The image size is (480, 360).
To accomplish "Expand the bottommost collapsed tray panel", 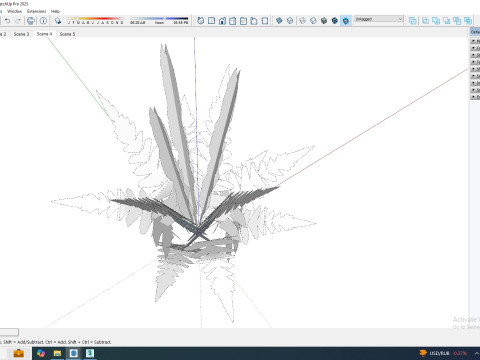I will coord(475,97).
